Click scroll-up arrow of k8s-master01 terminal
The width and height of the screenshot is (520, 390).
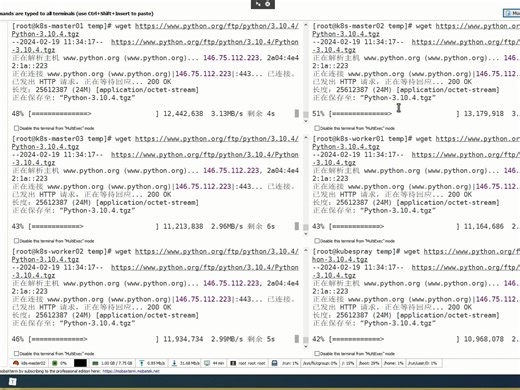[x=306, y=25]
